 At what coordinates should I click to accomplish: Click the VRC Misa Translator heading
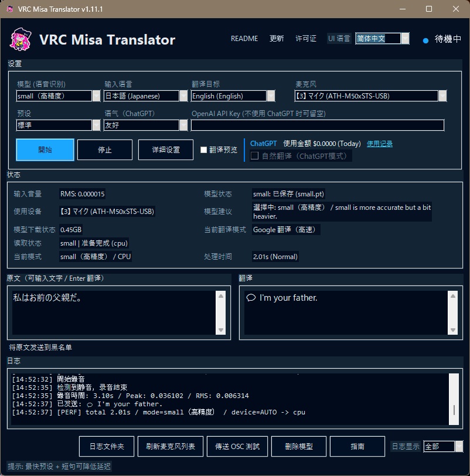tap(107, 39)
